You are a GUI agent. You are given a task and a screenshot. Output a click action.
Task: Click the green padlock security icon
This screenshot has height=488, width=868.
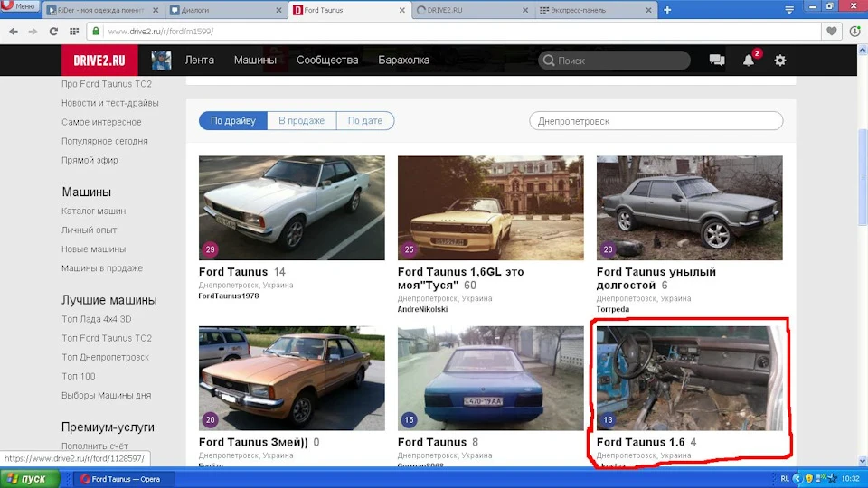[96, 31]
